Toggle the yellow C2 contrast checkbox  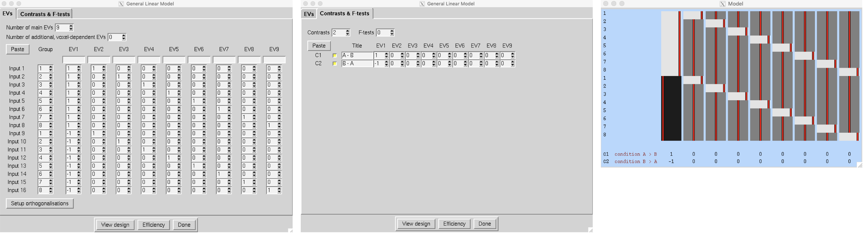334,64
